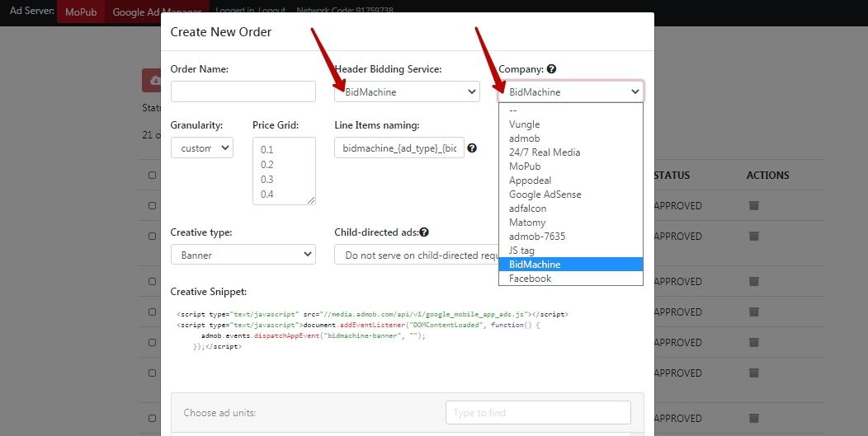Tick the last visible order row checkbox
This screenshot has height=436, width=868.
click(153, 418)
